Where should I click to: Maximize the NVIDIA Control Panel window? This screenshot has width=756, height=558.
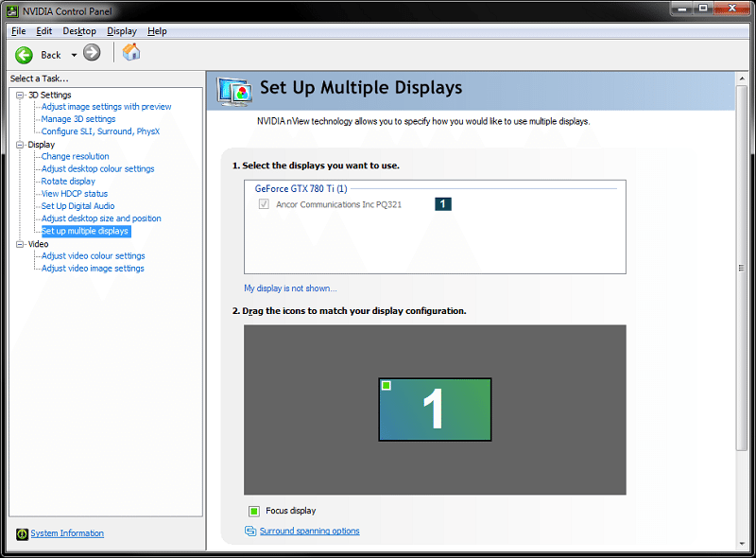coord(703,9)
